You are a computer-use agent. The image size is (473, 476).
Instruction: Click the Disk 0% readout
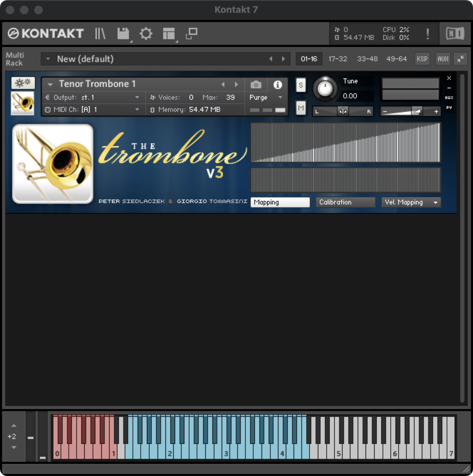(395, 38)
